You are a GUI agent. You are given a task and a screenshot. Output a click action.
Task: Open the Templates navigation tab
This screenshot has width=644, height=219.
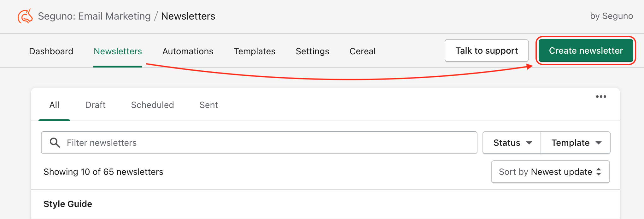tap(255, 51)
